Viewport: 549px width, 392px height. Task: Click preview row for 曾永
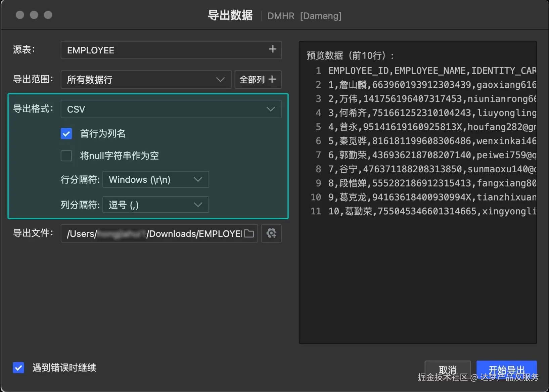[432, 127]
